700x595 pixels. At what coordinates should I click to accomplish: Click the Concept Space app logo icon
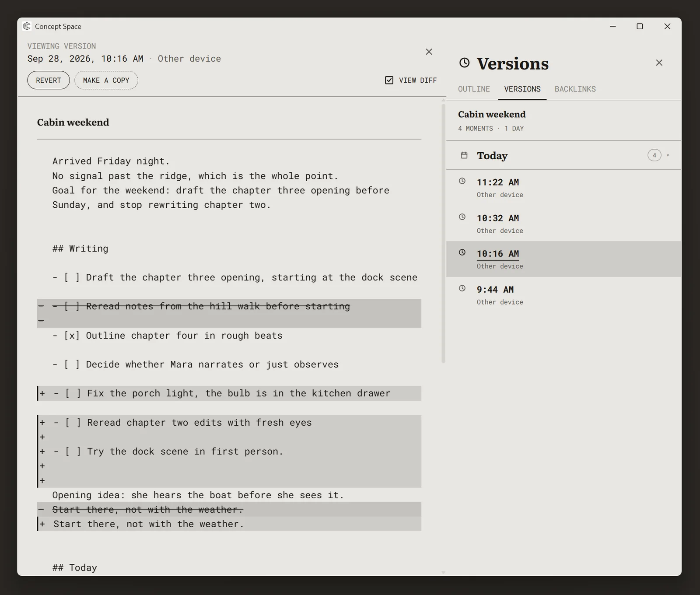[27, 26]
